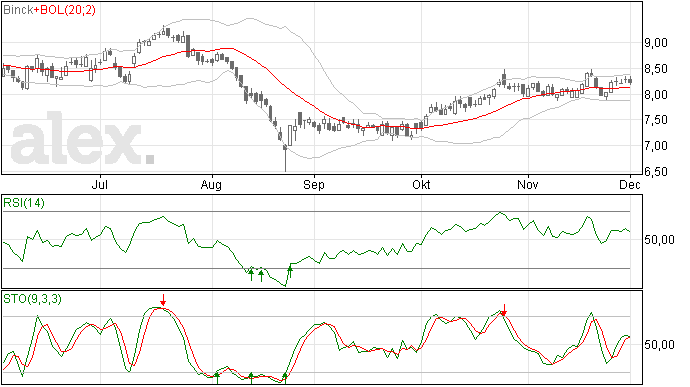
Task: Click the 8,50 price axis value
Action: point(656,69)
